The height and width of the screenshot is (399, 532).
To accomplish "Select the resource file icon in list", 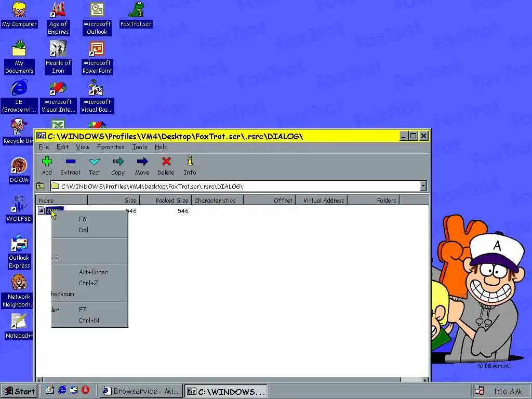I will pyautogui.click(x=41, y=211).
